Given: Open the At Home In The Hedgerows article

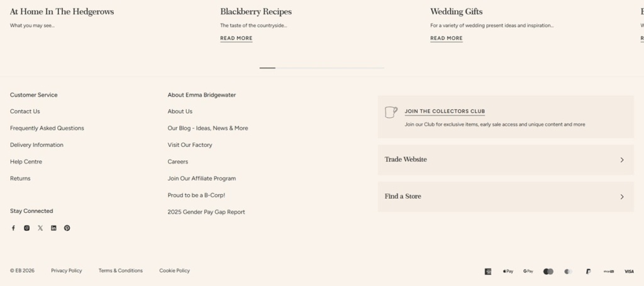Looking at the screenshot, I should (62, 11).
